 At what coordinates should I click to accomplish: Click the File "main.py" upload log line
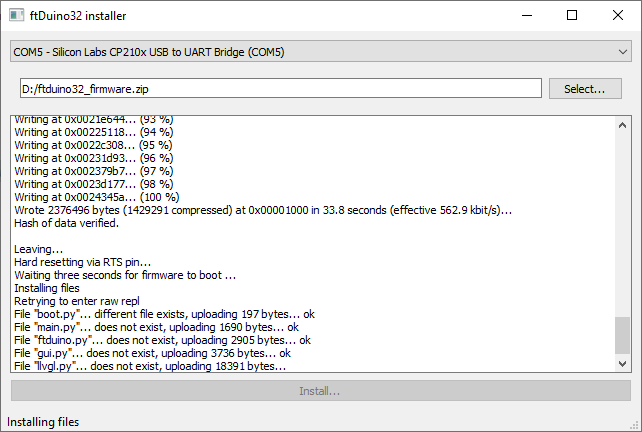[156, 327]
